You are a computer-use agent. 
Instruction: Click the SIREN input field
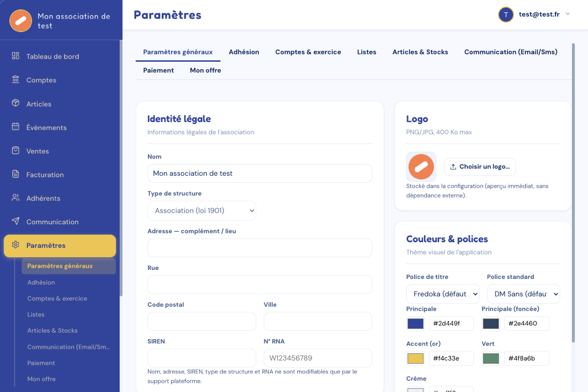pos(202,358)
